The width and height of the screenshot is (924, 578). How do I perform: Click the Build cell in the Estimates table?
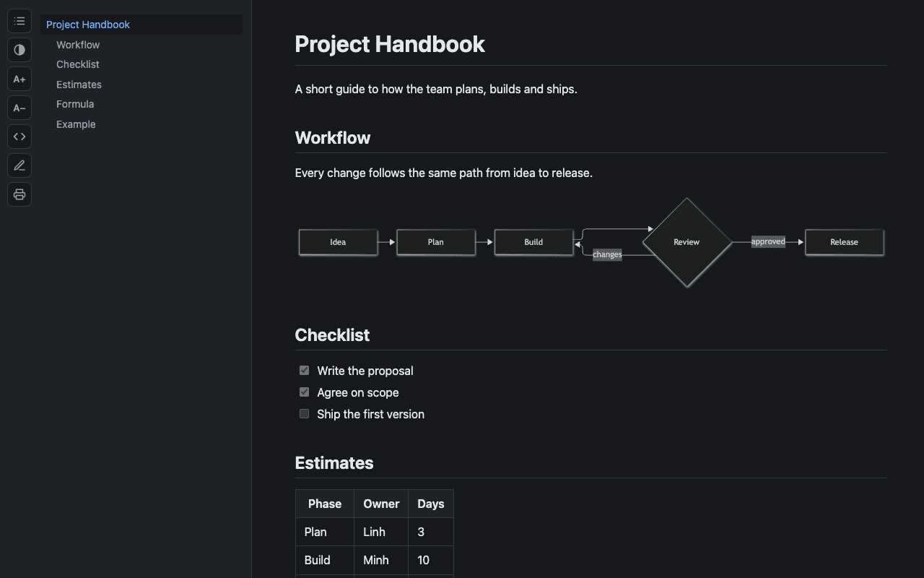coord(325,560)
